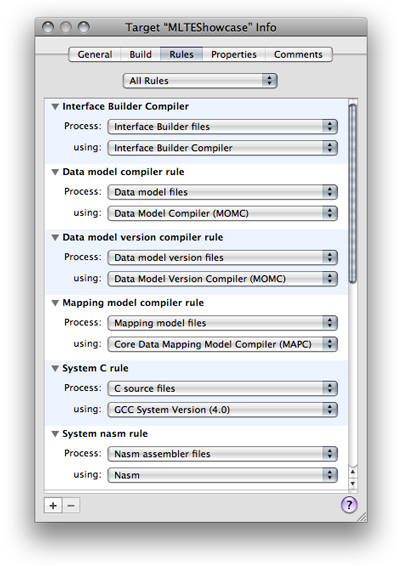Click the scrollbar down arrow
This screenshot has height=566, width=402.
click(x=353, y=484)
